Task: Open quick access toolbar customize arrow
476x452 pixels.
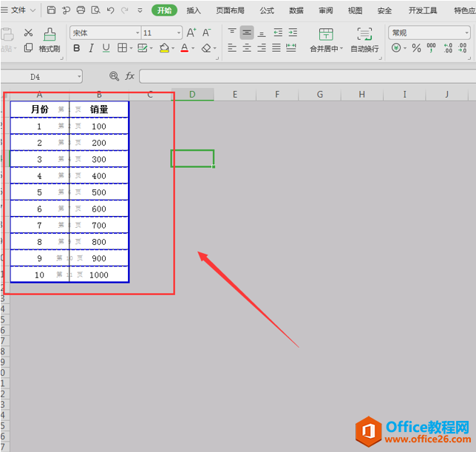Action: [140, 10]
